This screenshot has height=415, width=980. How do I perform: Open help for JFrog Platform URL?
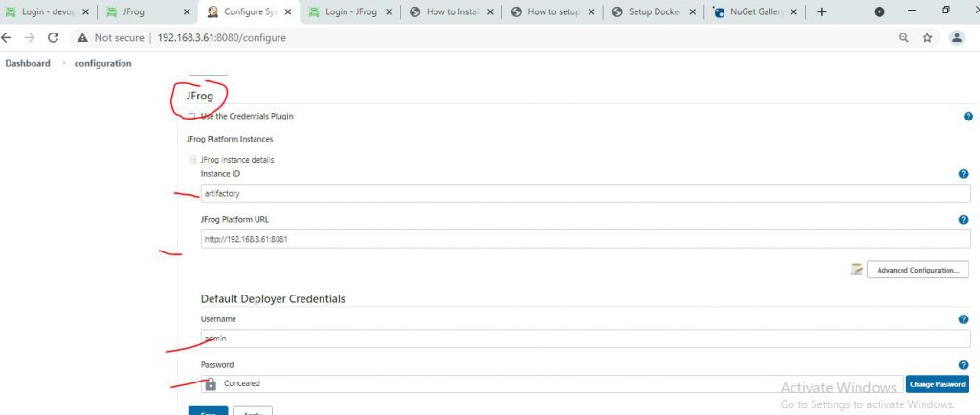[x=963, y=220]
